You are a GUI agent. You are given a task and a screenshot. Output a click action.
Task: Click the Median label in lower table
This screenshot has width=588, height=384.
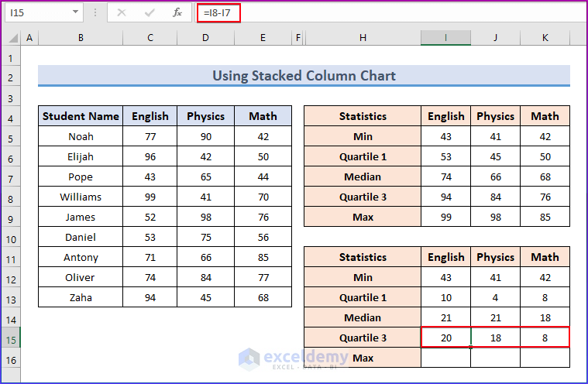point(363,317)
